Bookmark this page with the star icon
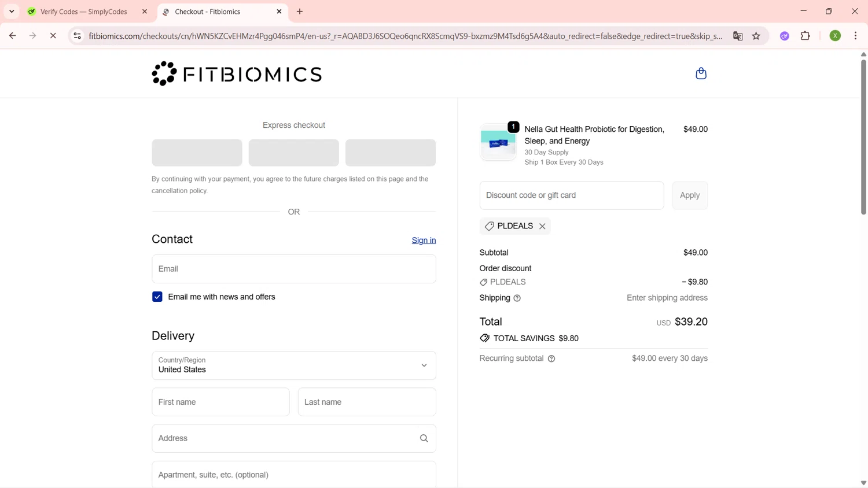 coord(756,36)
